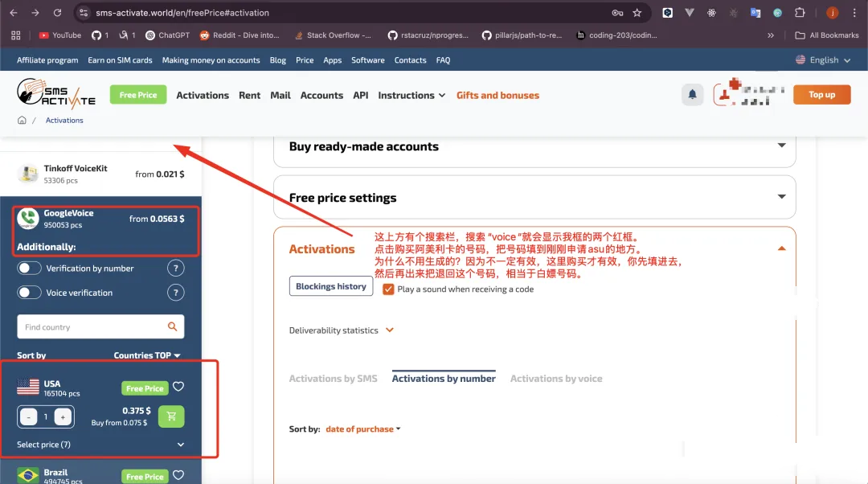Toggle Voice verification switch
Image resolution: width=868 pixels, height=484 pixels.
pyautogui.click(x=29, y=293)
